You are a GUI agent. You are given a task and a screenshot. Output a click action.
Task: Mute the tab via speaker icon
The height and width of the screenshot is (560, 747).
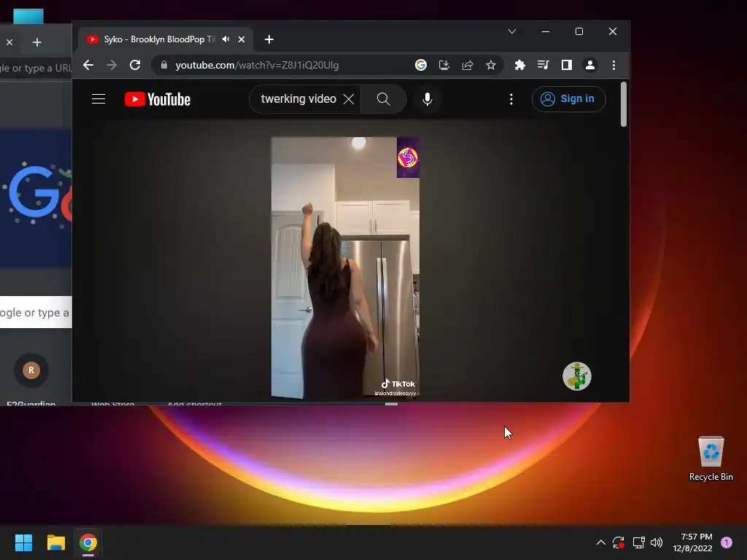pos(226,39)
